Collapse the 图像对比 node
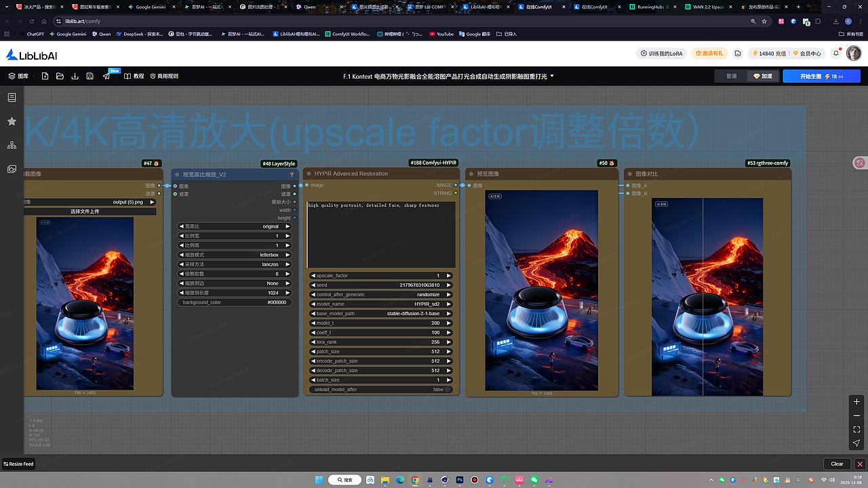This screenshot has width=868, height=488. tap(629, 174)
